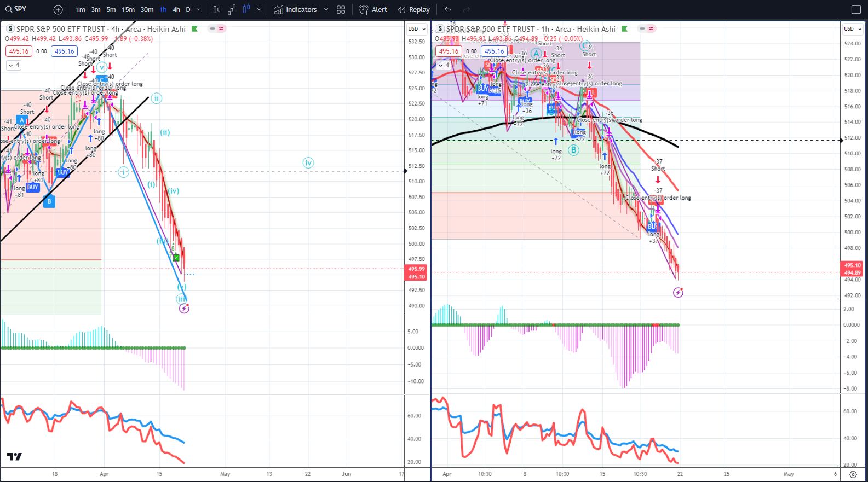The width and height of the screenshot is (868, 482).
Task: Click the green checkbox marker near the 4h low
Action: [176, 258]
